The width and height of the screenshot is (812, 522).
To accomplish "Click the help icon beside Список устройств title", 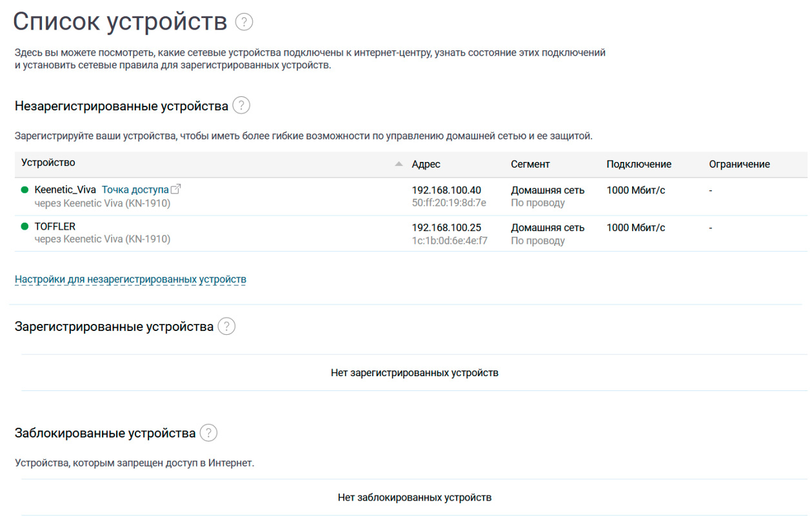I will pyautogui.click(x=244, y=22).
